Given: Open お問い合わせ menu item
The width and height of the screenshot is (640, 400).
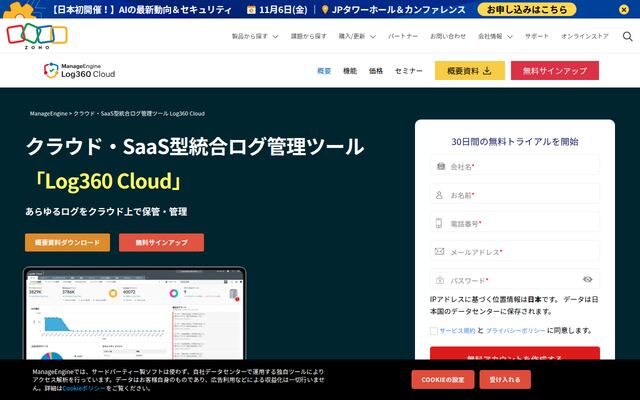Looking at the screenshot, I should [448, 36].
